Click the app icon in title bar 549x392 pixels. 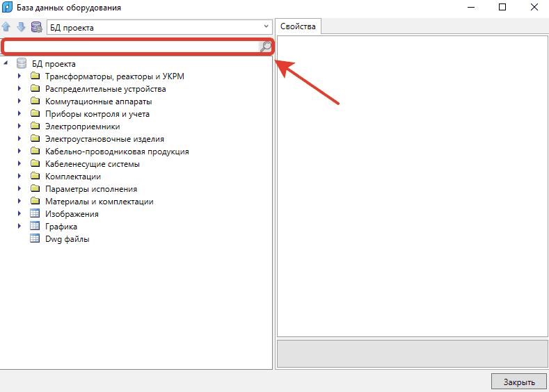8,8
